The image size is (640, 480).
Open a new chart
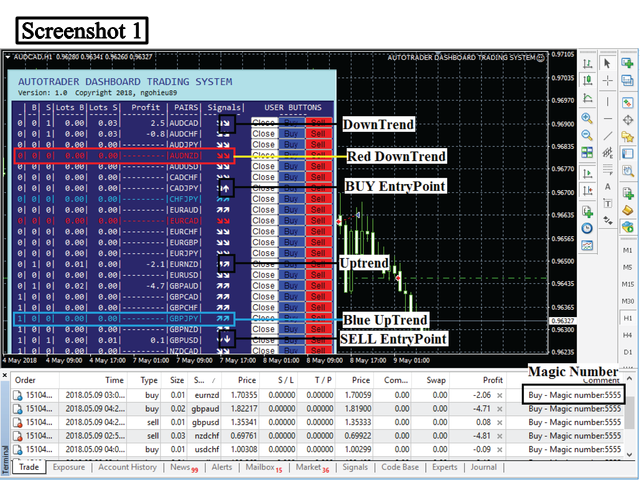click(x=627, y=63)
